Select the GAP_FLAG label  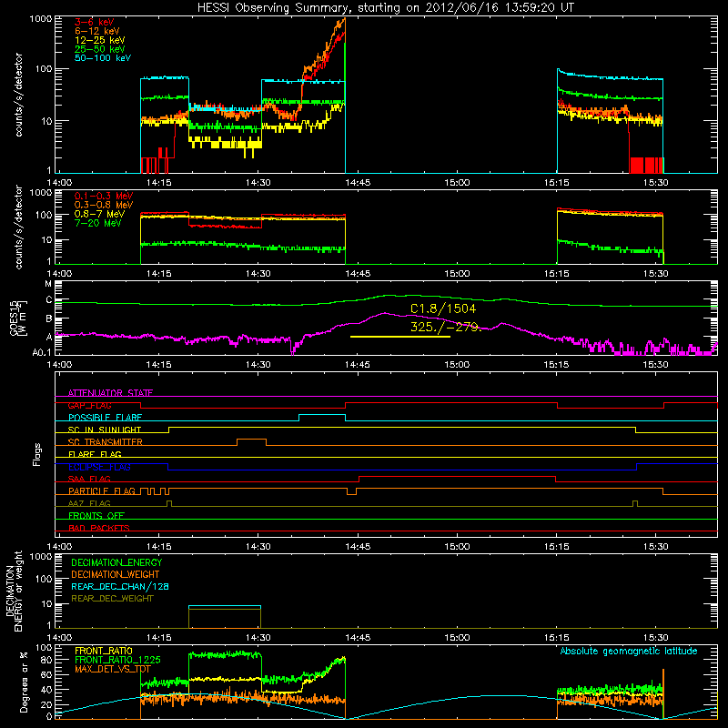[x=90, y=406]
